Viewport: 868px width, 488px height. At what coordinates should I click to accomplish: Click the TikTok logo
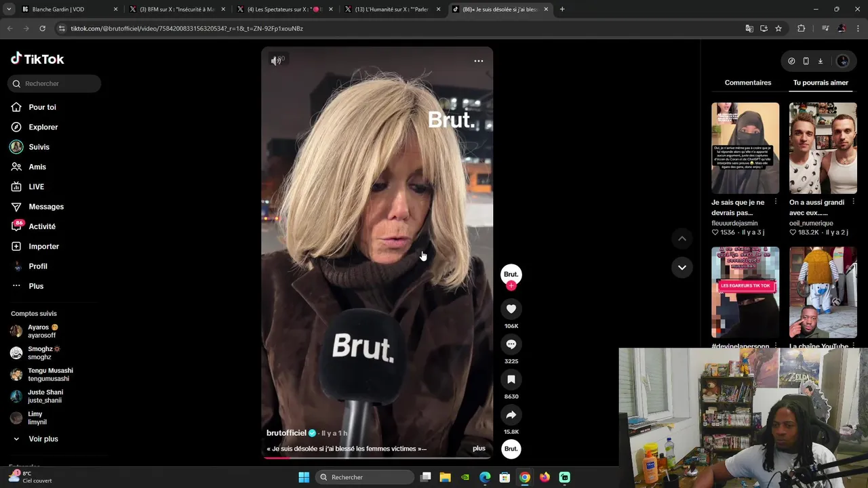[x=37, y=59]
